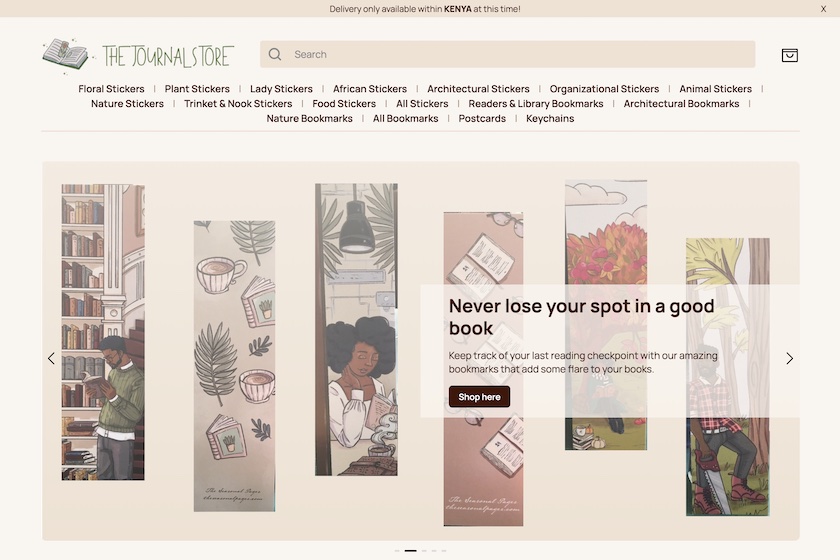840x560 pixels.
Task: Open African Stickers category
Action: pyautogui.click(x=370, y=89)
